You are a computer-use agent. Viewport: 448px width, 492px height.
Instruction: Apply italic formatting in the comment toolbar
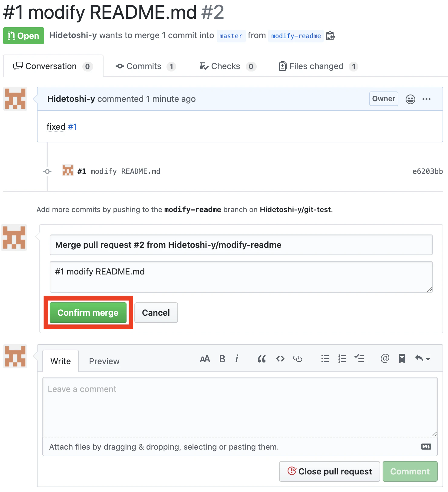pos(237,359)
